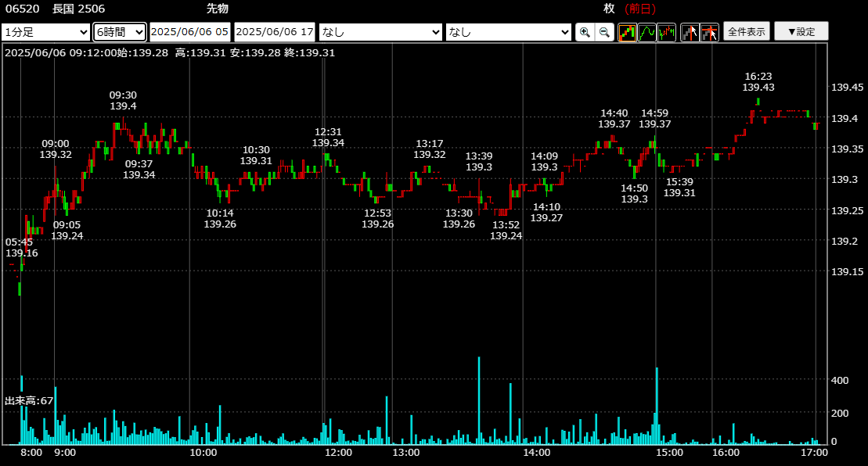The height and width of the screenshot is (466, 868).
Task: Click the 14:40 139.37 label
Action: tap(614, 119)
